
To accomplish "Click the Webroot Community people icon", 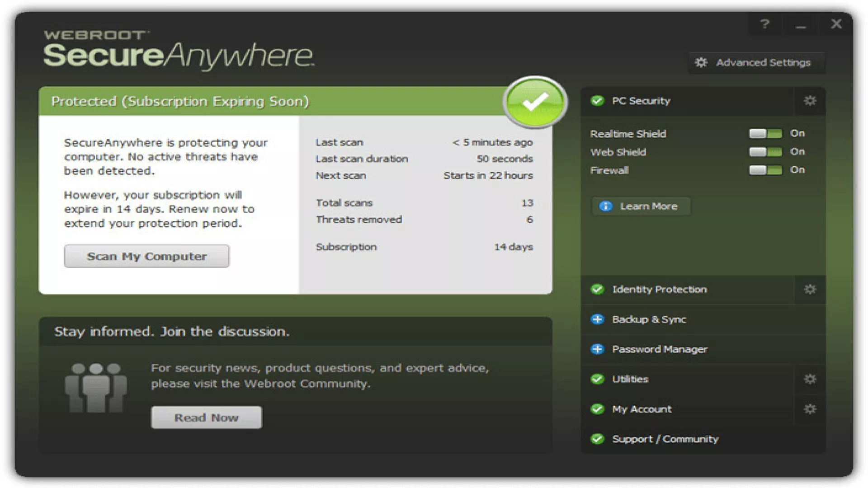I will [x=96, y=388].
